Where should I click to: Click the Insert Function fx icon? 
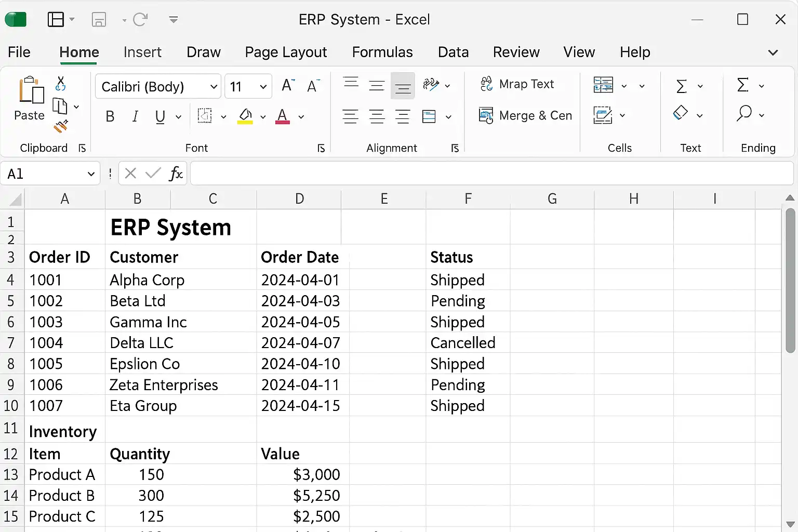pos(176,174)
